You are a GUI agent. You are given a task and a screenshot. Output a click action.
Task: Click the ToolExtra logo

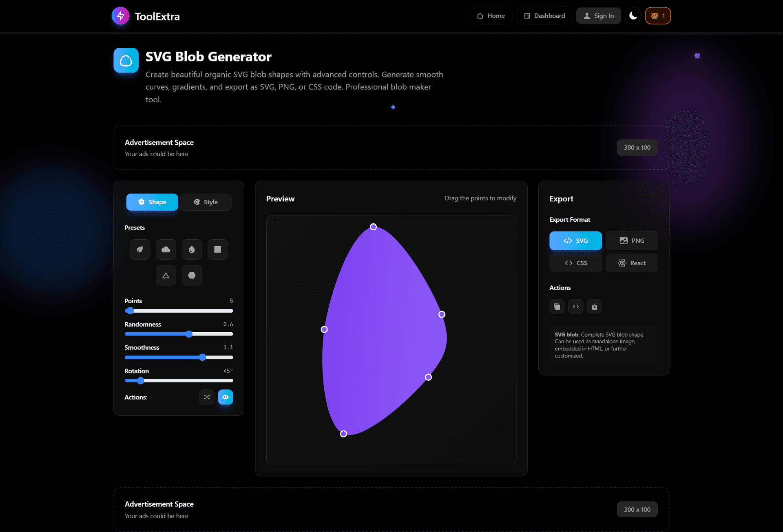pos(146,16)
